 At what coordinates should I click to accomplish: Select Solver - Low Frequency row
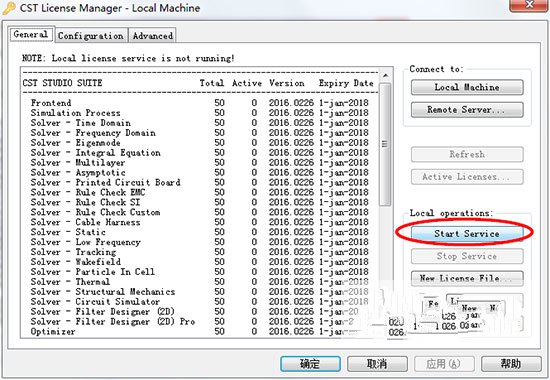[199, 242]
